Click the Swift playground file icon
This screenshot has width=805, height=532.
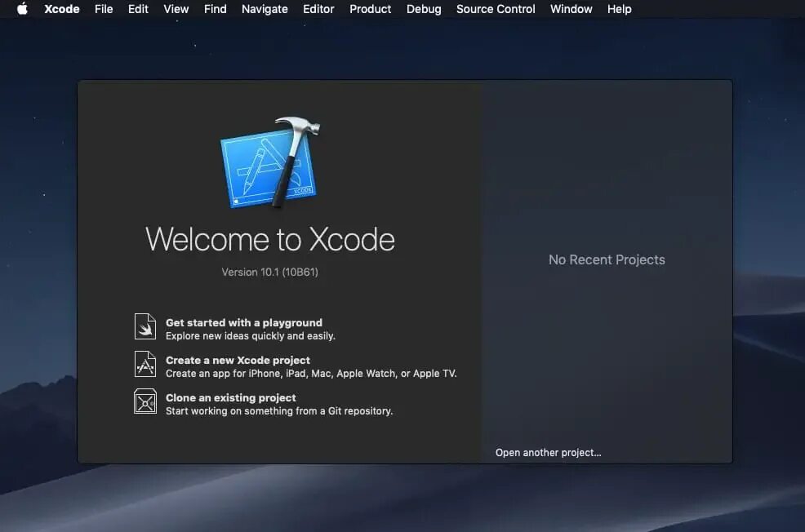[x=145, y=326]
